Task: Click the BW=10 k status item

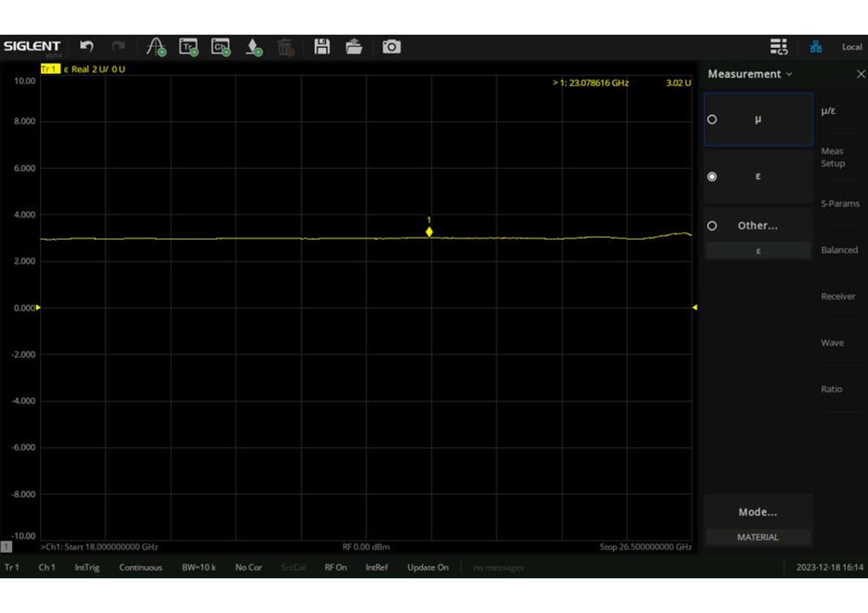Action: pyautogui.click(x=198, y=567)
